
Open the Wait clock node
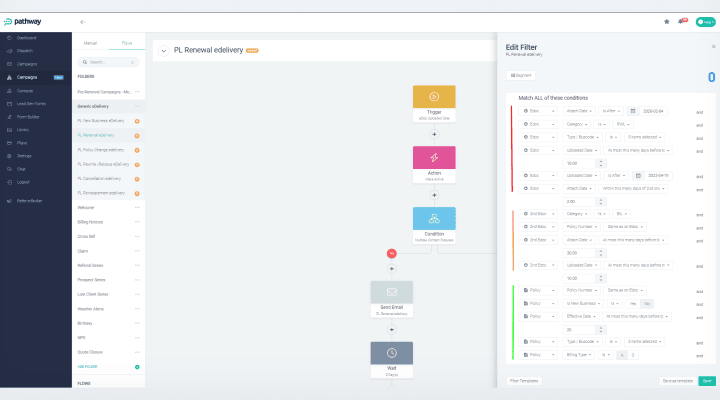click(391, 353)
